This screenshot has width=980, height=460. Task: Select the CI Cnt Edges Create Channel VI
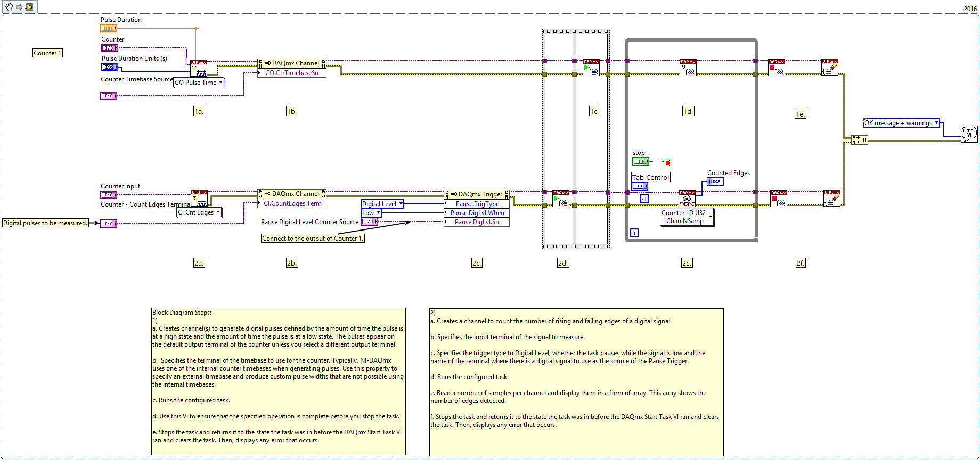click(199, 198)
